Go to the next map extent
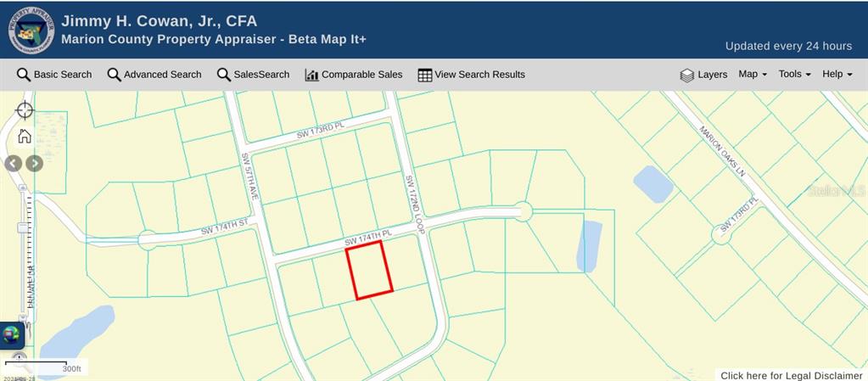Image resolution: width=868 pixels, height=381 pixels. [34, 164]
